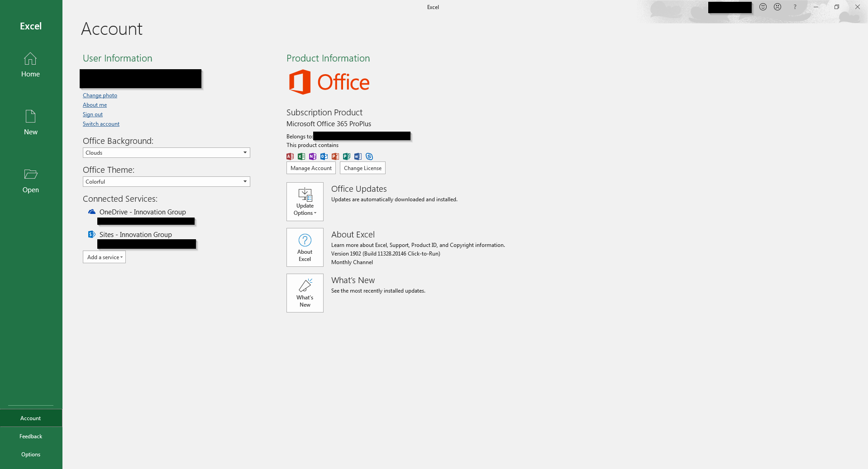Click the Change photo link

pos(100,95)
